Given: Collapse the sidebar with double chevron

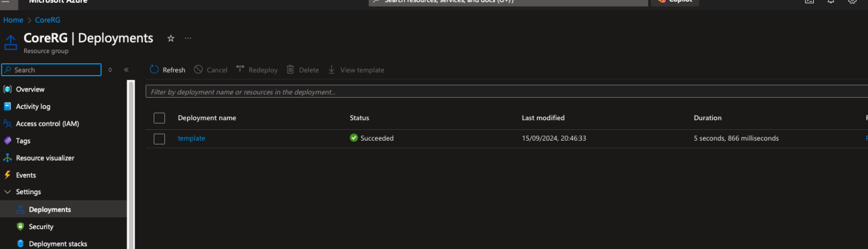Looking at the screenshot, I should click(x=126, y=70).
